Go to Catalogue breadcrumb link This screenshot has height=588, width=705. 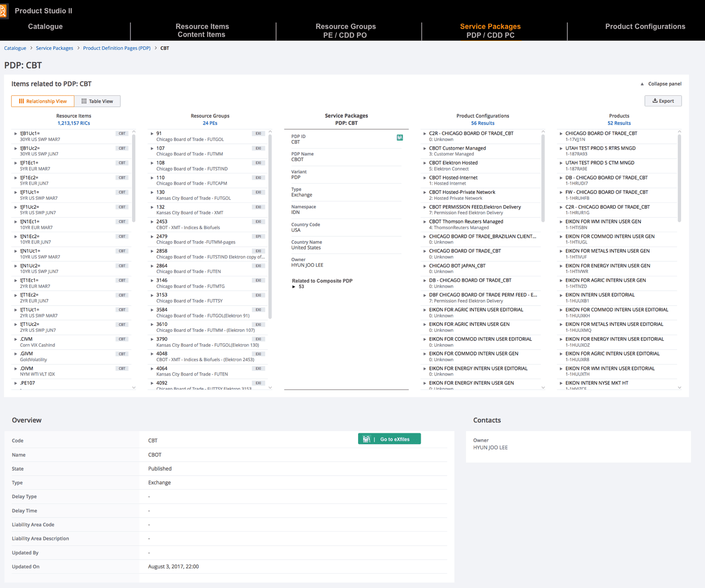15,48
